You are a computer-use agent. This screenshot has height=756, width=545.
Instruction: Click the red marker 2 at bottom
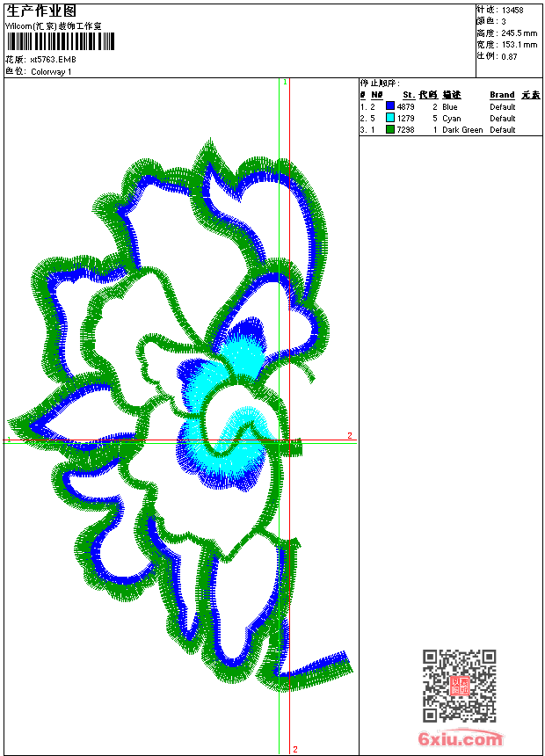pyautogui.click(x=295, y=749)
